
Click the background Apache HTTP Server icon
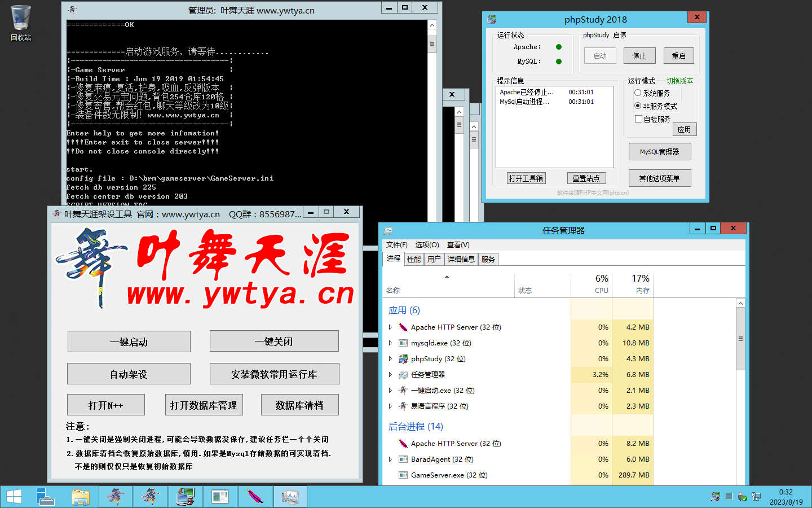[403, 443]
